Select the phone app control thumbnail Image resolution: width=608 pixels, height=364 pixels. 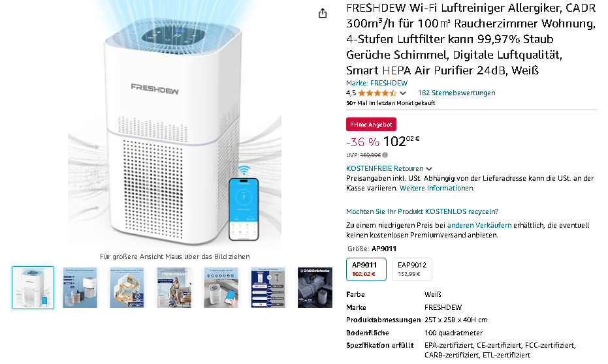tap(221, 287)
